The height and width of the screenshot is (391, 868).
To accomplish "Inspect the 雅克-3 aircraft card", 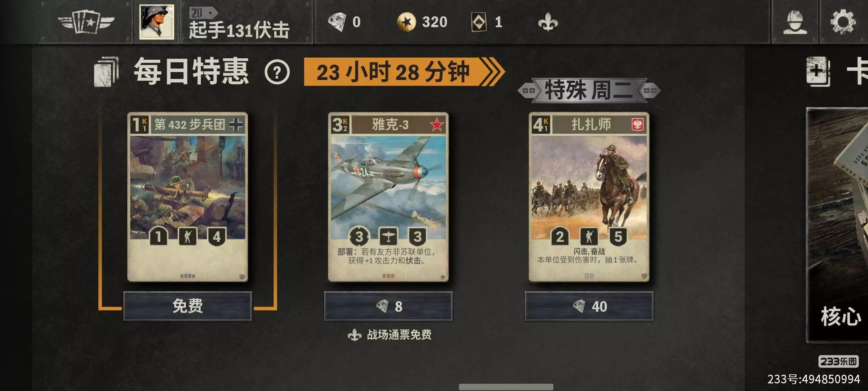I will tap(388, 197).
